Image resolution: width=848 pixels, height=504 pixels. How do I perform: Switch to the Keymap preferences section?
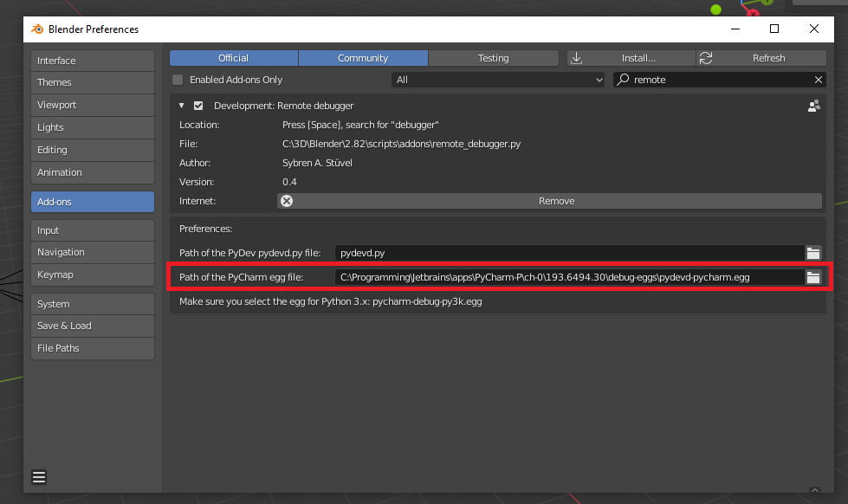pyautogui.click(x=92, y=275)
